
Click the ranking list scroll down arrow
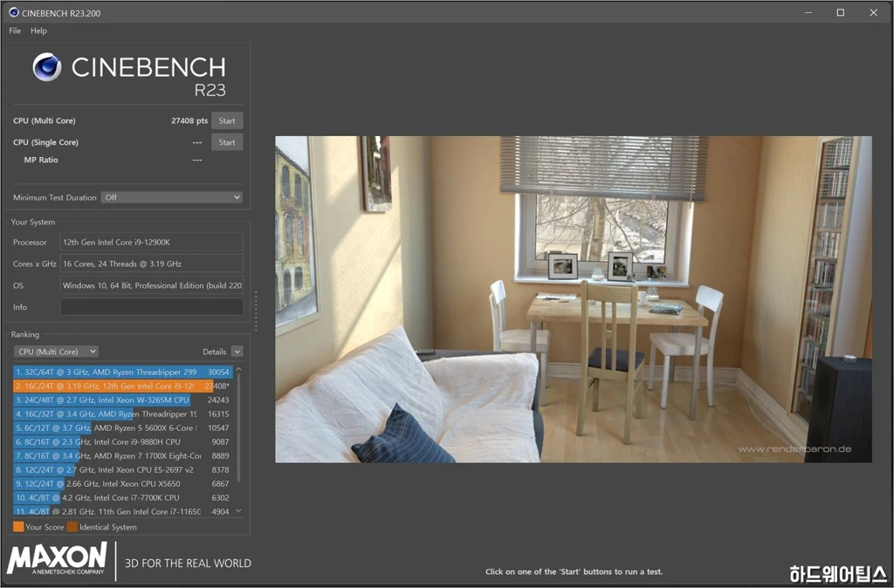coord(238,511)
